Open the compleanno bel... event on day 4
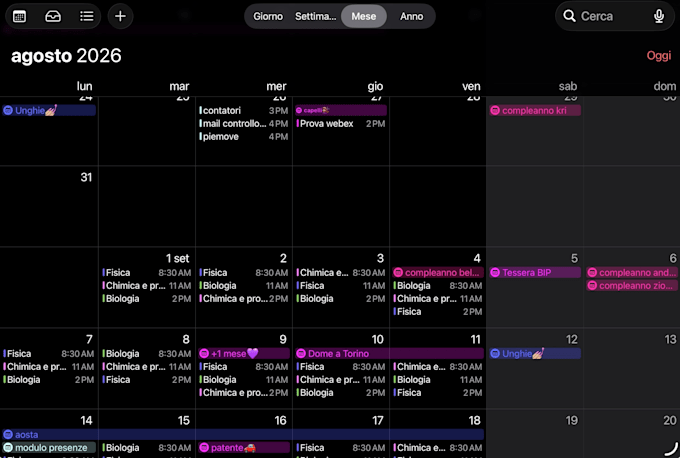 [438, 273]
